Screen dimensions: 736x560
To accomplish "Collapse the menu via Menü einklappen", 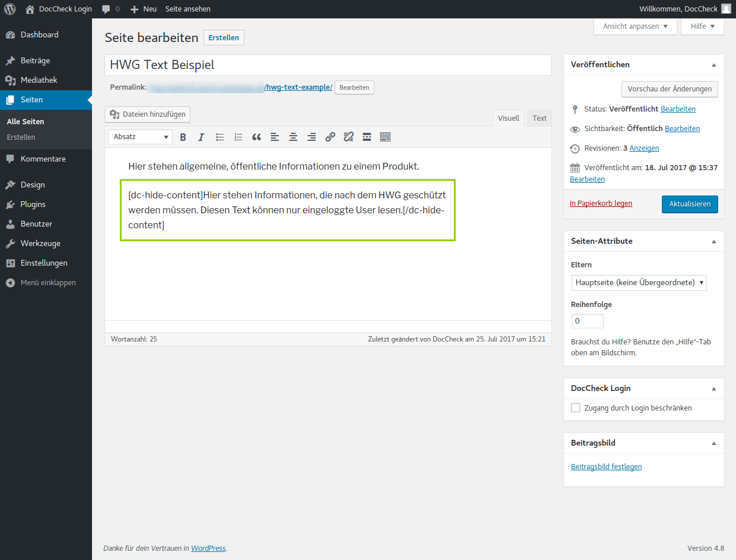I will point(46,282).
